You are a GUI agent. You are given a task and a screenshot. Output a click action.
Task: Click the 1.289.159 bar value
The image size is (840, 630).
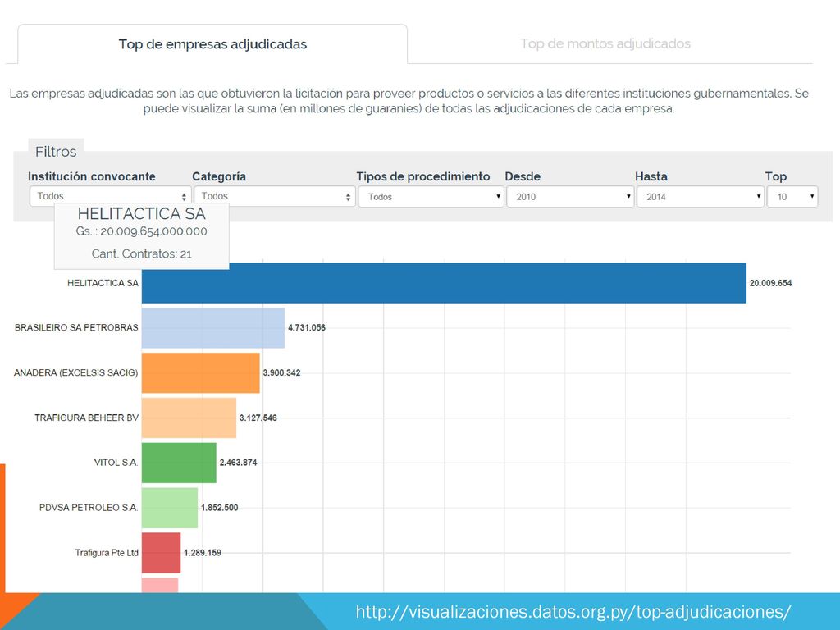[x=203, y=552]
